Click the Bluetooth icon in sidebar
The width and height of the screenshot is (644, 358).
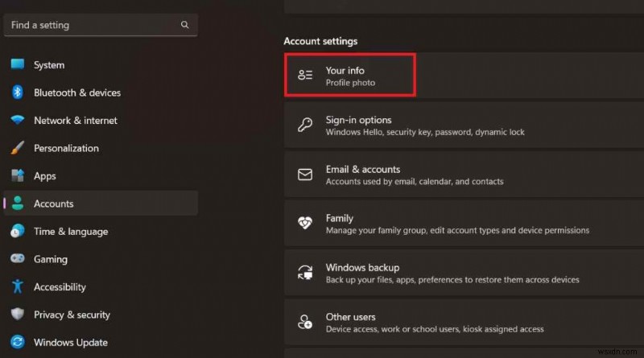point(17,92)
